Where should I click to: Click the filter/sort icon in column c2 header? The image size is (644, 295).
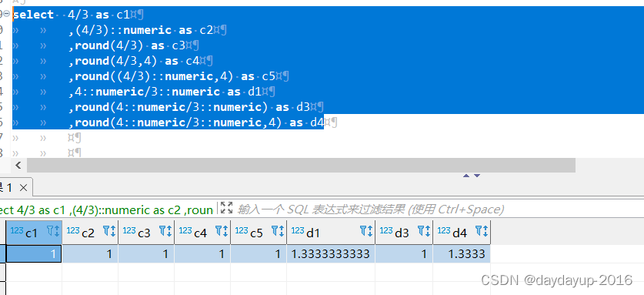point(110,231)
